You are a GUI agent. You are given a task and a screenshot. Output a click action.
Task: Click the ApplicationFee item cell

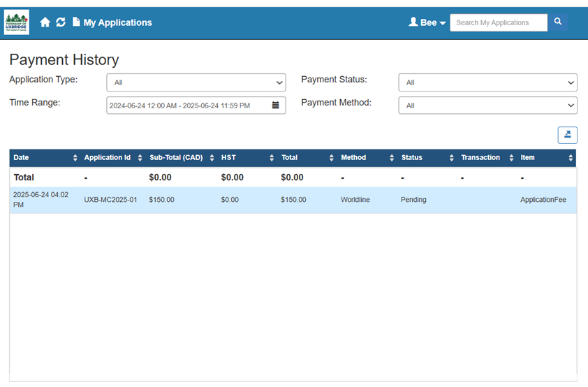click(x=543, y=200)
